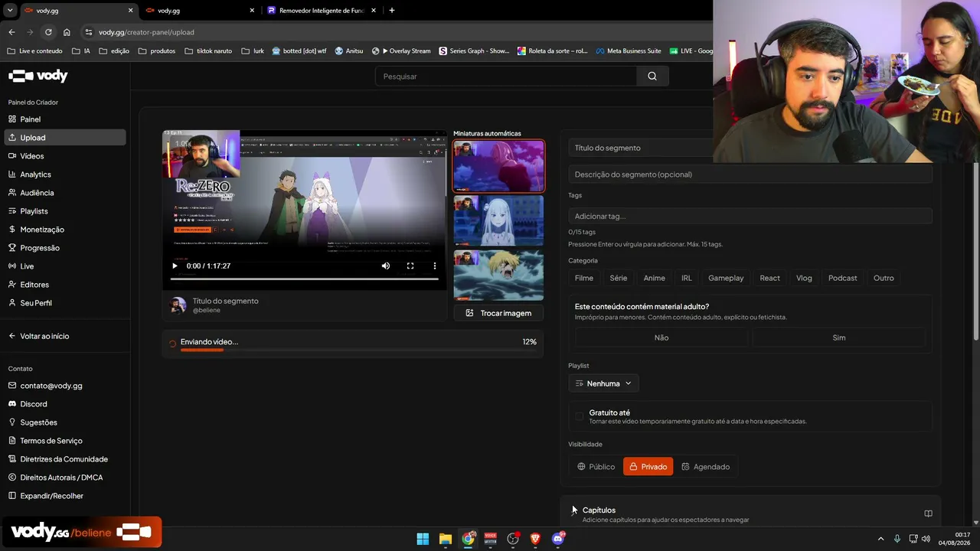Click the book icon in the Capítulos row
The image size is (980, 551).
[928, 514]
